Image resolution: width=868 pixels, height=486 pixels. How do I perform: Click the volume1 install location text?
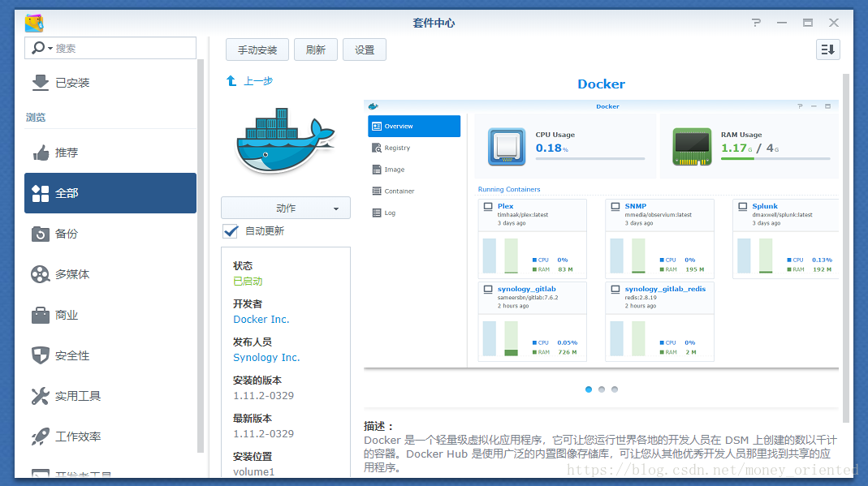(x=253, y=471)
